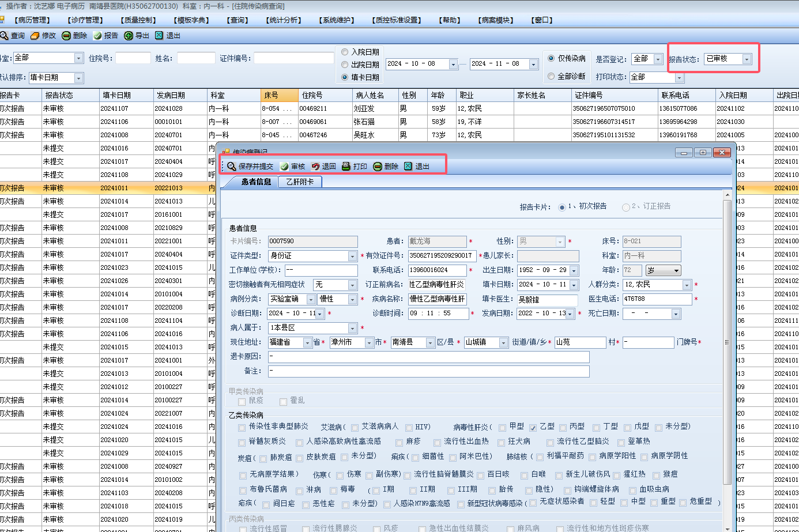The height and width of the screenshot is (532, 799).
Task: Select the table row for 张石猫
Action: pyautogui.click(x=399, y=122)
